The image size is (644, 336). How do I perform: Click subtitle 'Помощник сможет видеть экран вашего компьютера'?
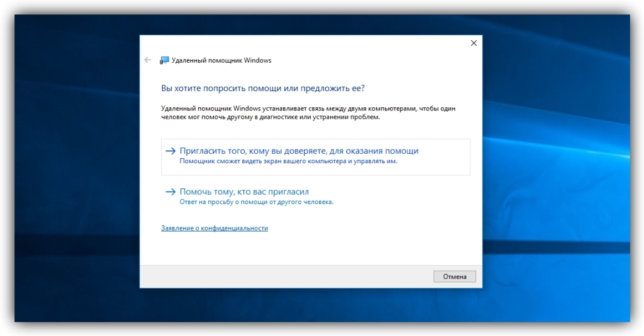288,161
